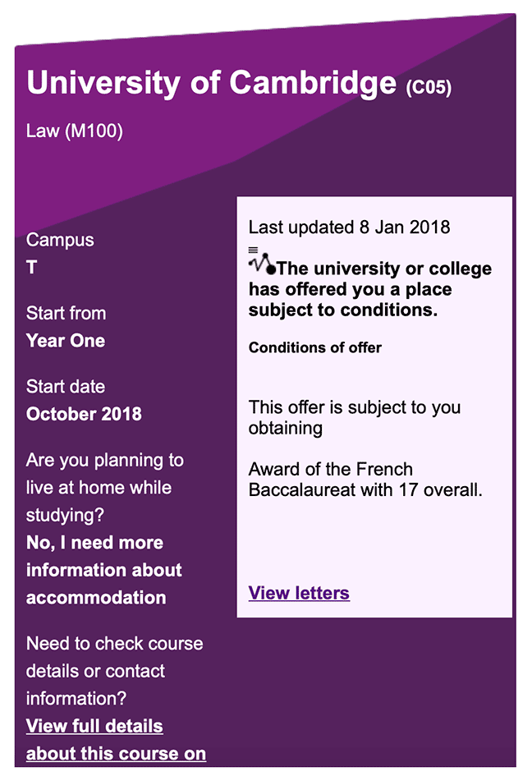The width and height of the screenshot is (532, 781).
Task: Click the (C05) institution code
Action: 429,88
